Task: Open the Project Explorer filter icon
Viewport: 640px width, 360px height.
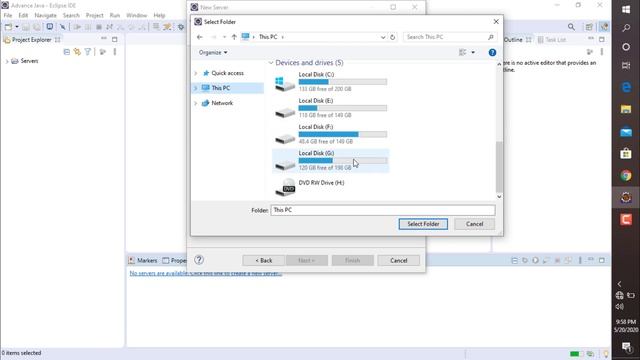Action: pyautogui.click(x=88, y=52)
